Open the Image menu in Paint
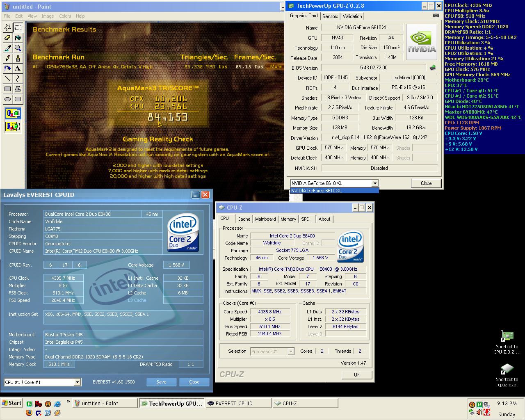This screenshot has height=420, width=525. (48, 16)
